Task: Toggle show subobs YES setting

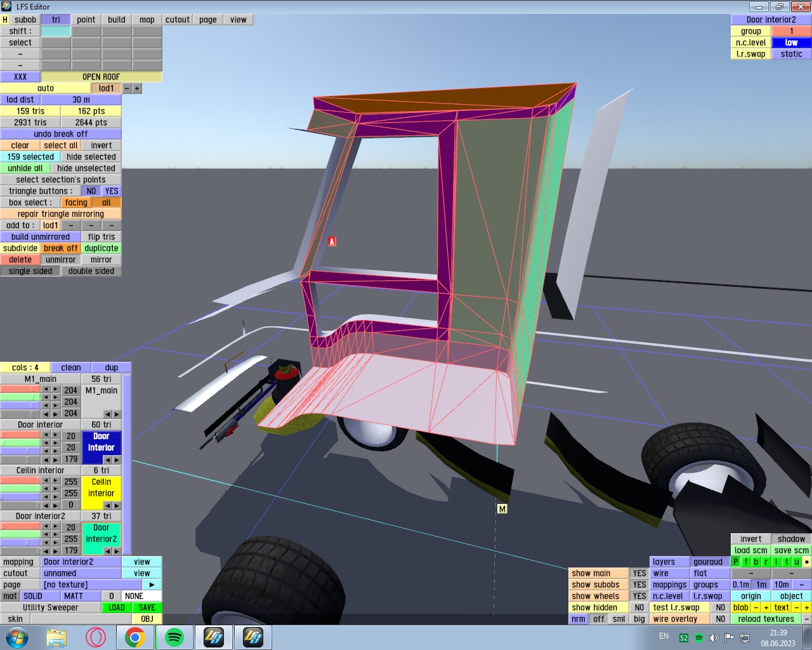Action: point(639,585)
